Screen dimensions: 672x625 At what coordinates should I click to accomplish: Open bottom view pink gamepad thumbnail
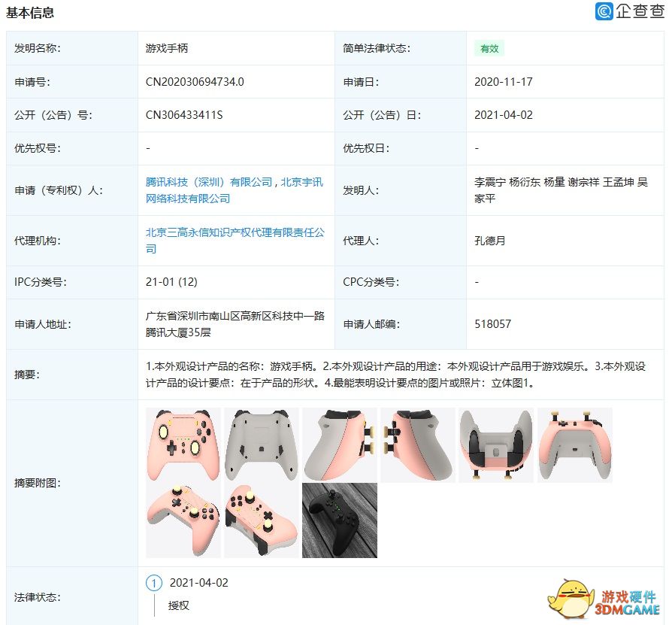(574, 444)
